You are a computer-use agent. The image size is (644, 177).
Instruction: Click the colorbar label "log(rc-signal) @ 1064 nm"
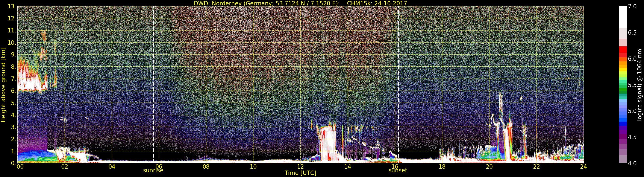pos(640,85)
